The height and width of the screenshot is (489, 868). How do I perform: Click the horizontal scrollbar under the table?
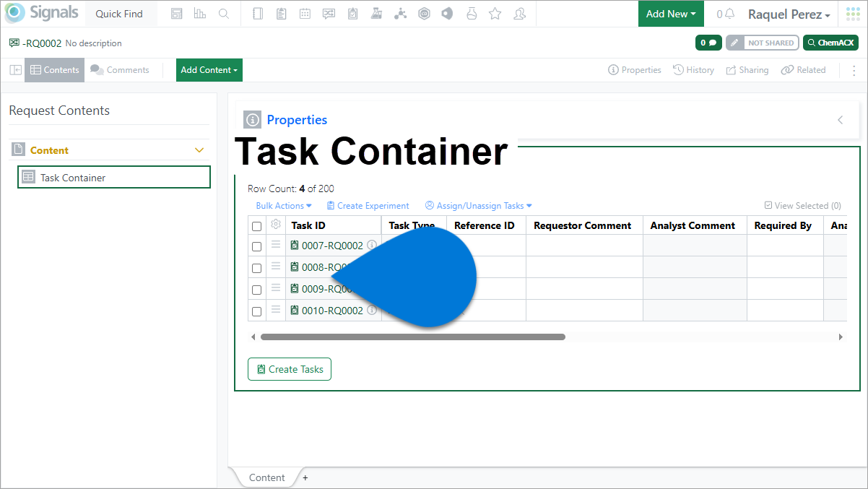point(412,337)
